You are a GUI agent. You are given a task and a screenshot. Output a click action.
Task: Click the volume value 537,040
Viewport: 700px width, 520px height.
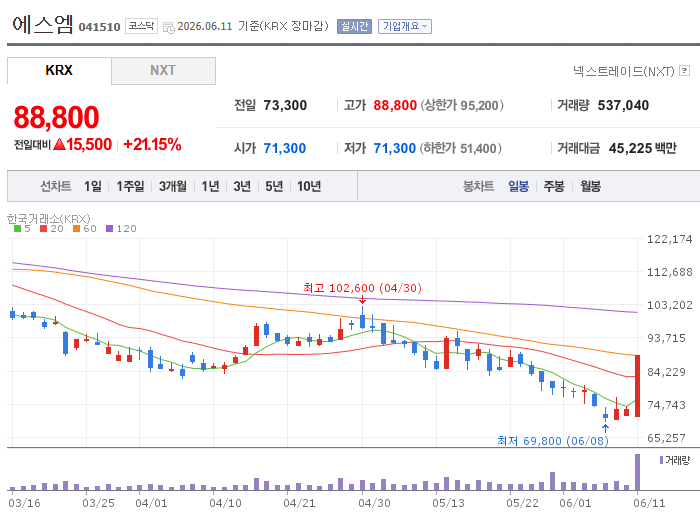623,105
